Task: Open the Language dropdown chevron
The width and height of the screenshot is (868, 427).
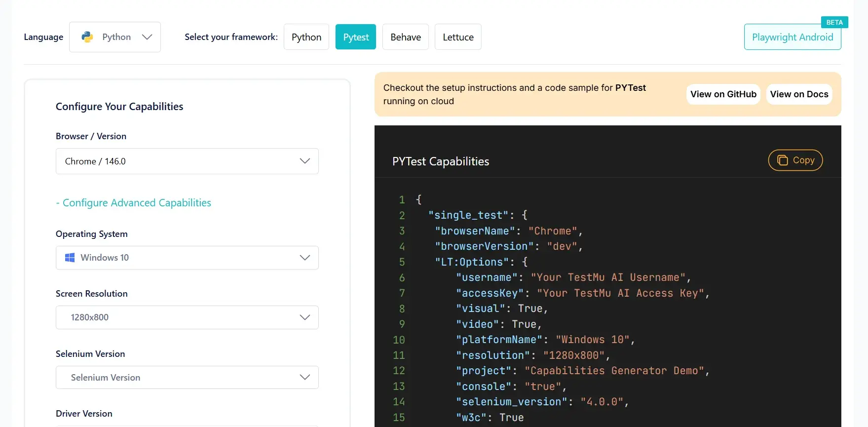Action: (x=147, y=37)
